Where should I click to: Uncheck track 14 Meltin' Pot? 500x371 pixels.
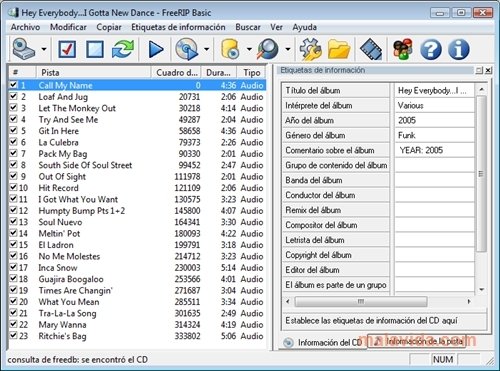click(x=13, y=233)
